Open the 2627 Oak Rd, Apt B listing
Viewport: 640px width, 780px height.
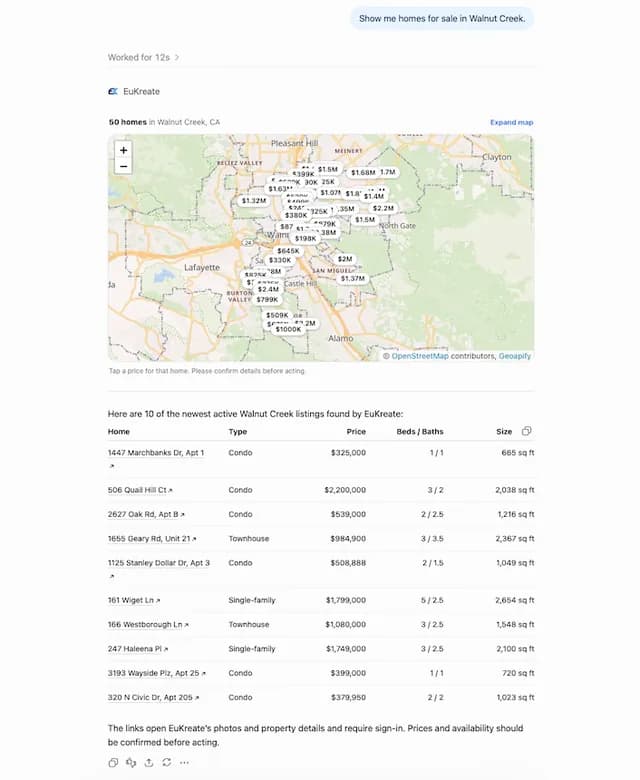(x=146, y=514)
